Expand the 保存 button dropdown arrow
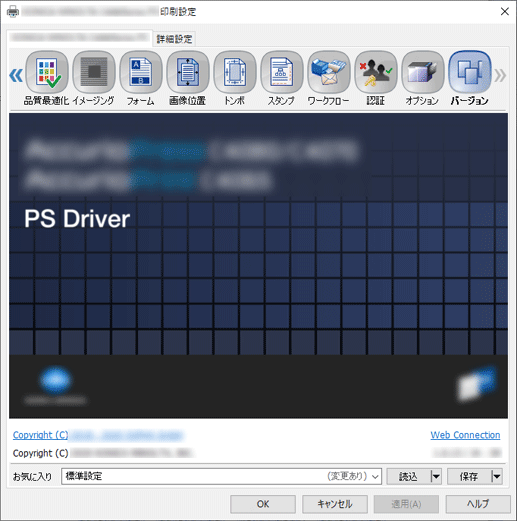The image size is (517, 521). click(x=497, y=476)
